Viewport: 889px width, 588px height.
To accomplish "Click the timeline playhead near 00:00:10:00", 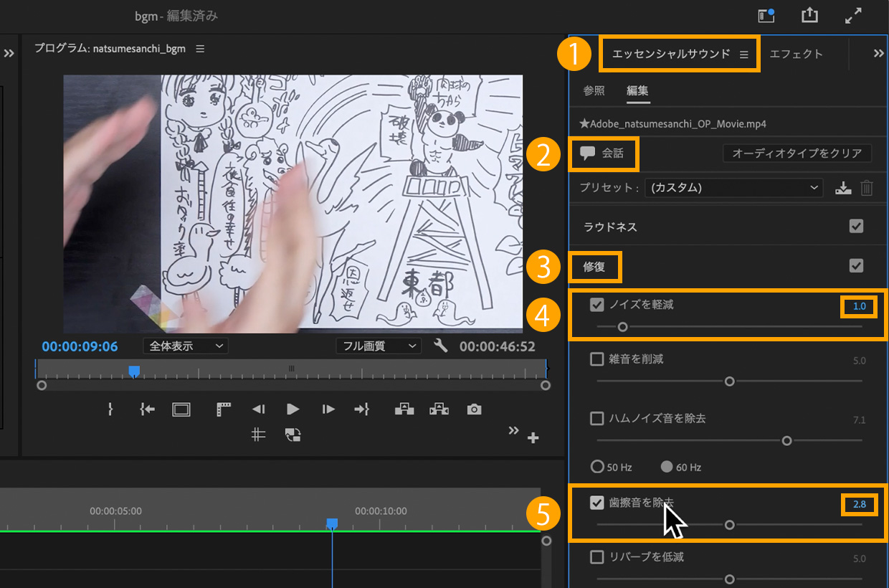I will coord(331,524).
